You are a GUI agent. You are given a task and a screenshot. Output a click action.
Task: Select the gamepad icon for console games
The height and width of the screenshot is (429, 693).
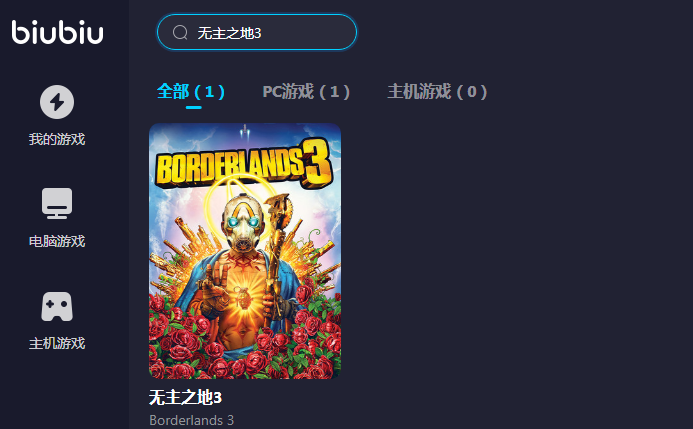(57, 306)
